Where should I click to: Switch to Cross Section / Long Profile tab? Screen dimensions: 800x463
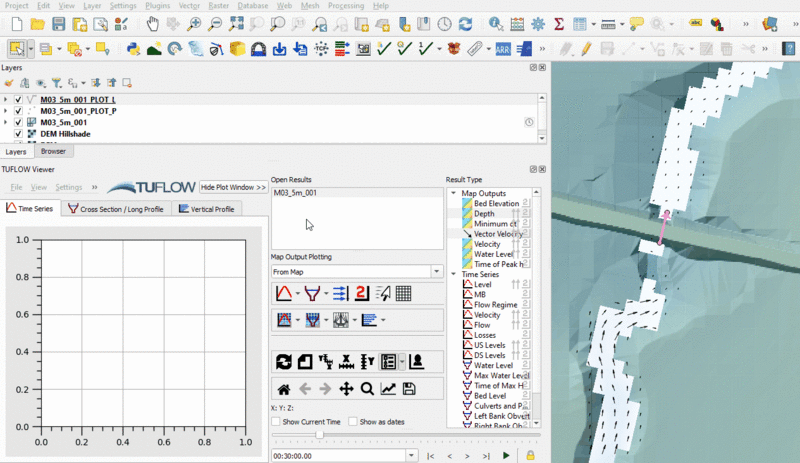click(116, 209)
